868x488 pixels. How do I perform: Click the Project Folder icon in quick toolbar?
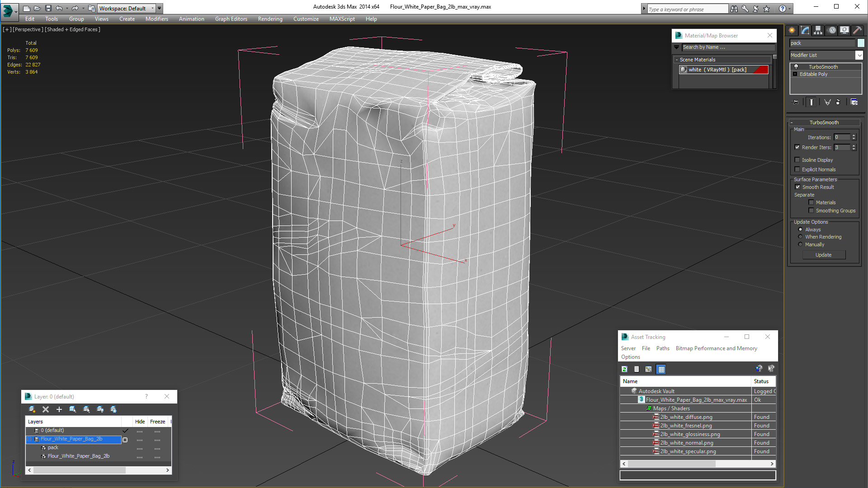click(x=92, y=8)
